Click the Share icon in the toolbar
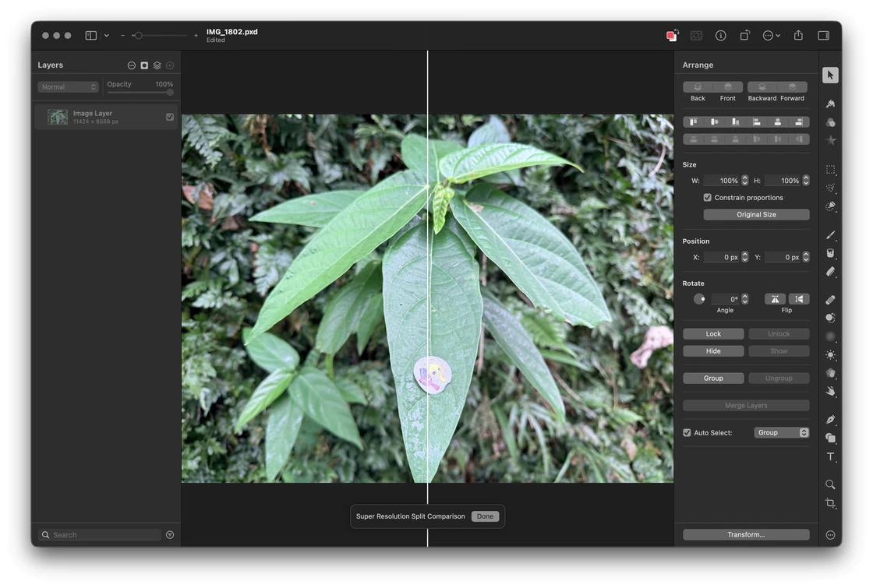 pyautogui.click(x=798, y=35)
